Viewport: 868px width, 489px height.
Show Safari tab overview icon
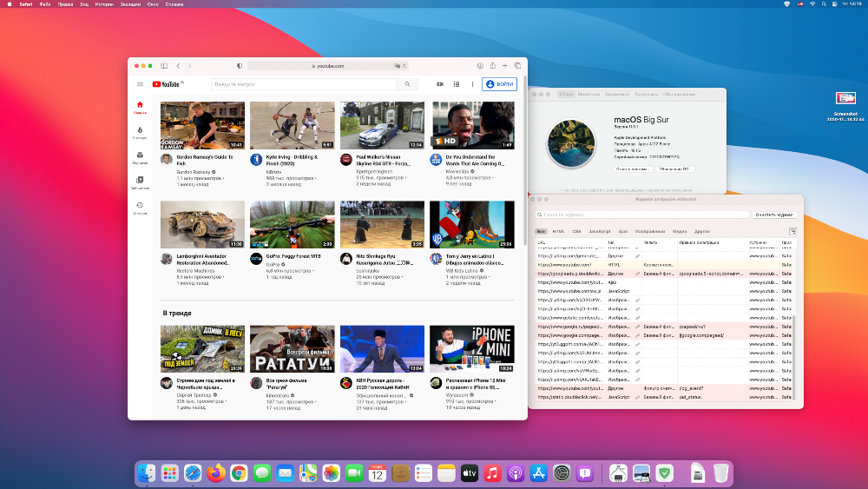coord(516,65)
